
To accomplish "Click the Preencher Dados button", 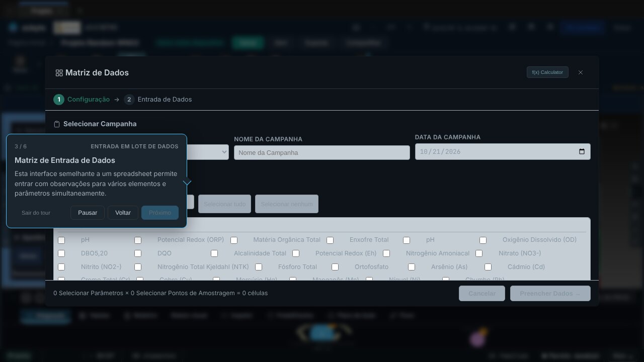I will pyautogui.click(x=550, y=294).
